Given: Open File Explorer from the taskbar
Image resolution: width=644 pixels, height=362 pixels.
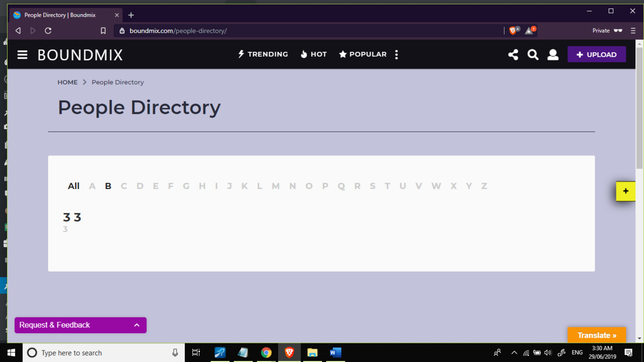Looking at the screenshot, I should tap(312, 352).
